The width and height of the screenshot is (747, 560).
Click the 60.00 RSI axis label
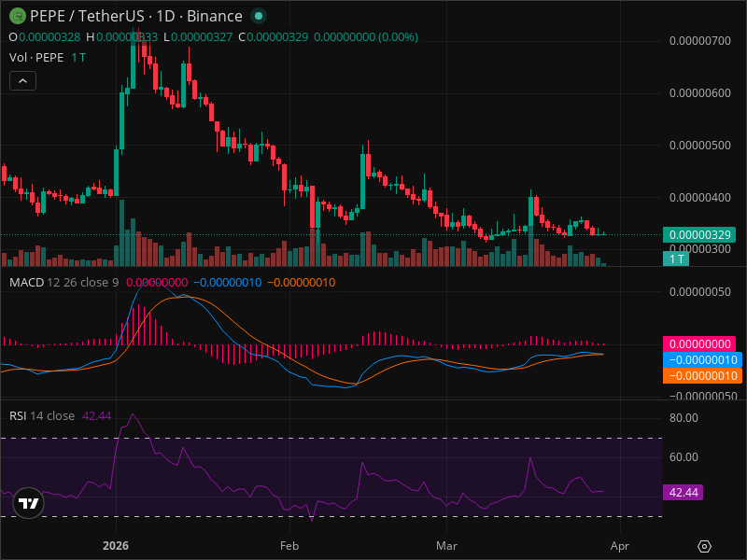pyautogui.click(x=684, y=457)
